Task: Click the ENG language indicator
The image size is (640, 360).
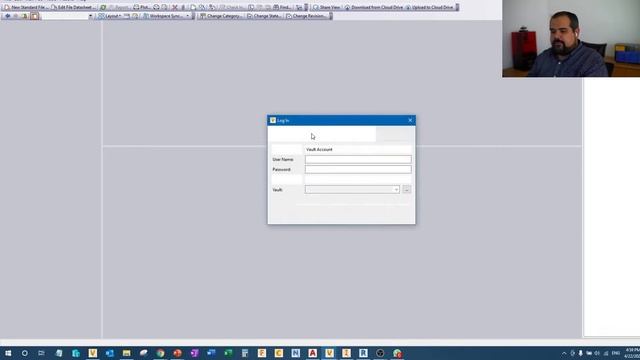Action: [616, 353]
